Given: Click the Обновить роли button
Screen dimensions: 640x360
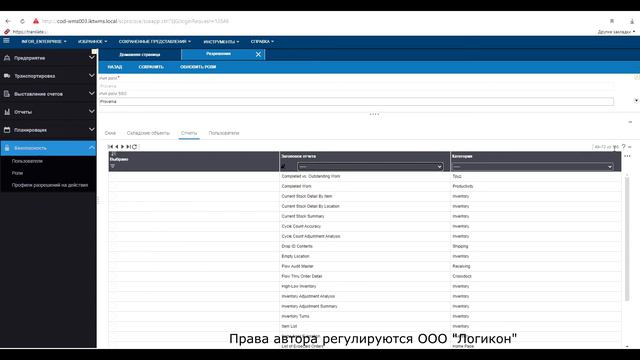Looking at the screenshot, I should coord(198,67).
